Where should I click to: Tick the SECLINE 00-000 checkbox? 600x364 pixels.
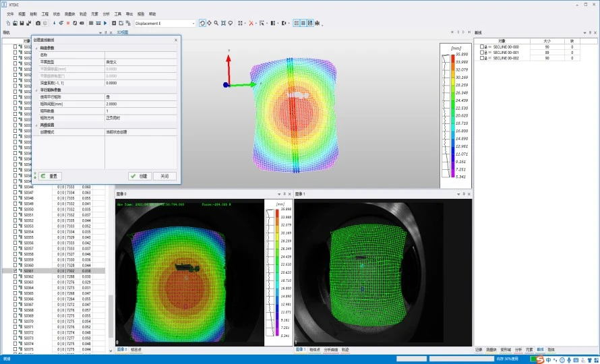pos(482,47)
